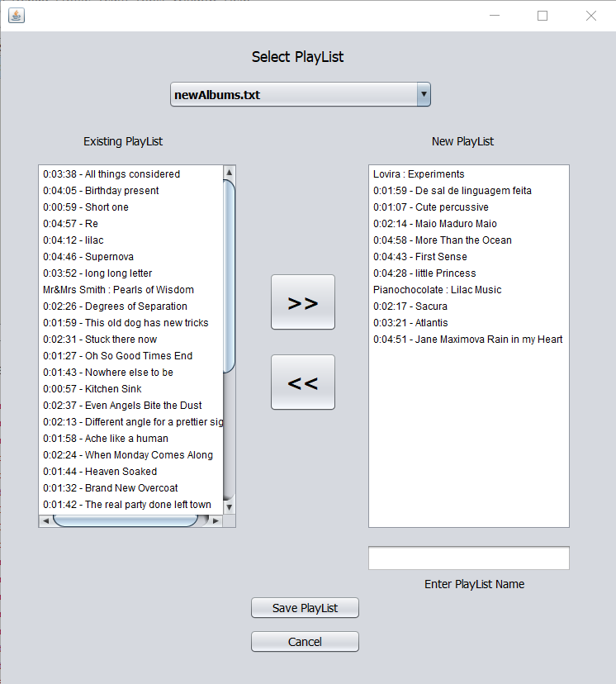This screenshot has height=684, width=616.
Task: Select track 'When Monday Comes Along'
Action: pos(130,456)
